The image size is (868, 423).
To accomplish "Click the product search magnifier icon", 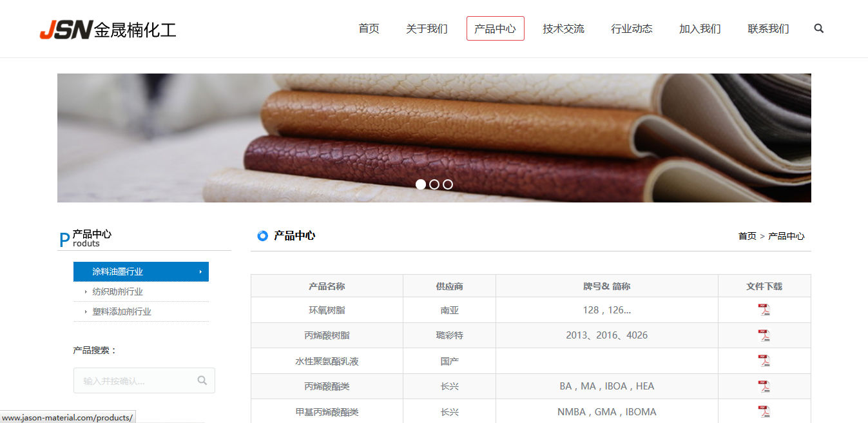I will [202, 380].
